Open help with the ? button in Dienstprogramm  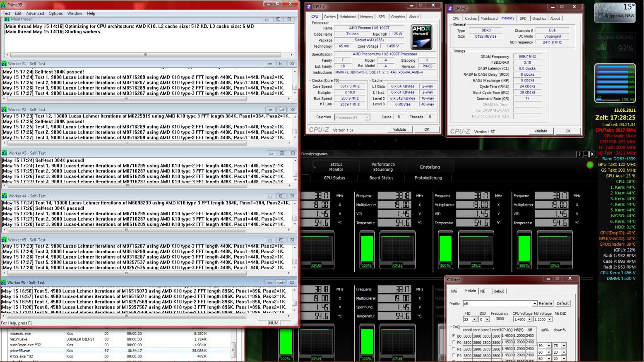(x=579, y=154)
